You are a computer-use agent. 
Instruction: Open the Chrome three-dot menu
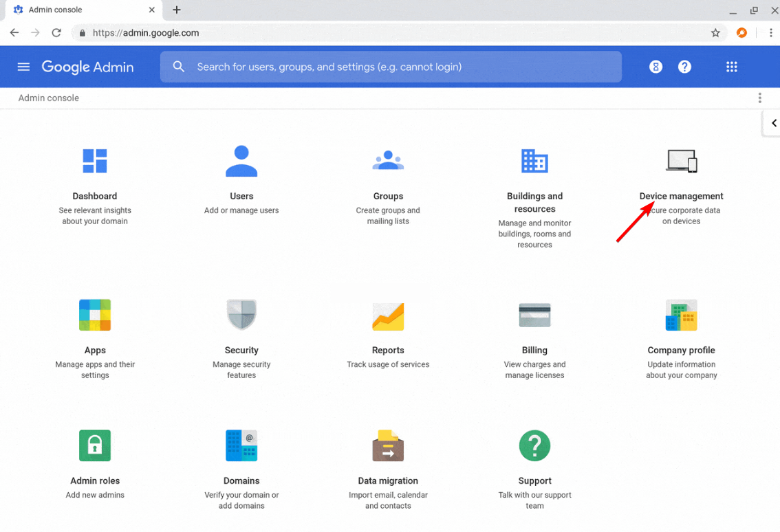pyautogui.click(x=770, y=33)
